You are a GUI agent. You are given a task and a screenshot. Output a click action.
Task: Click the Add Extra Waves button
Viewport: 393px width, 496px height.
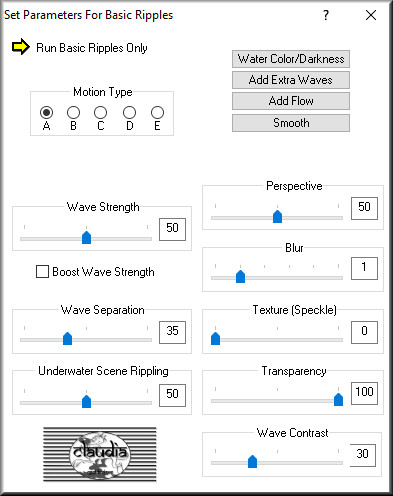pyautogui.click(x=291, y=80)
